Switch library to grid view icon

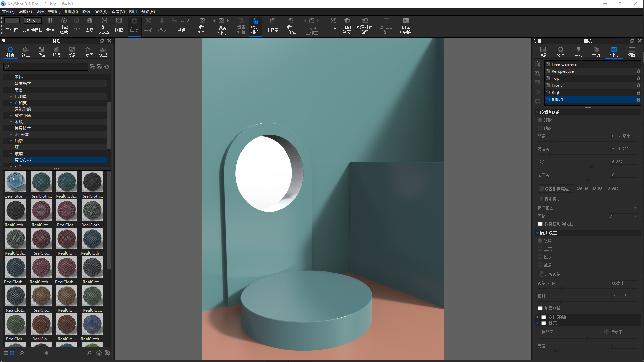[12, 353]
